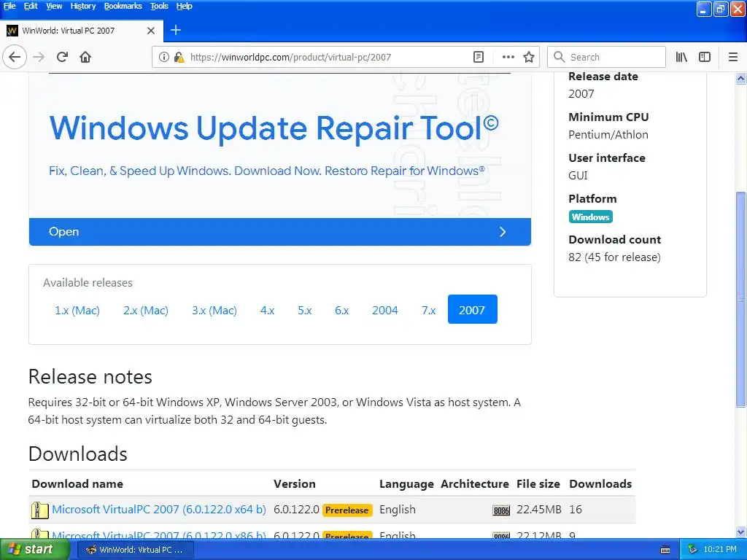
Task: Click the Windows platform badge
Action: pos(590,217)
